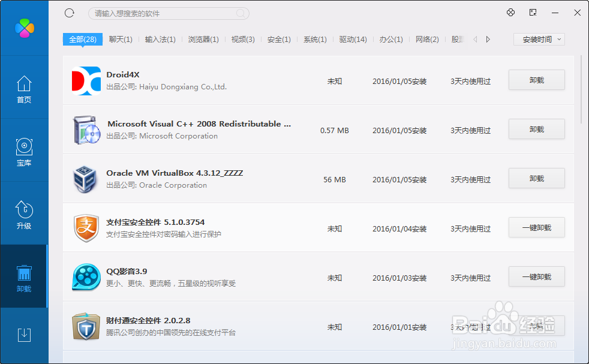Select the 全部(28) tab
Viewport: 589px width, 364px height.
[83, 40]
